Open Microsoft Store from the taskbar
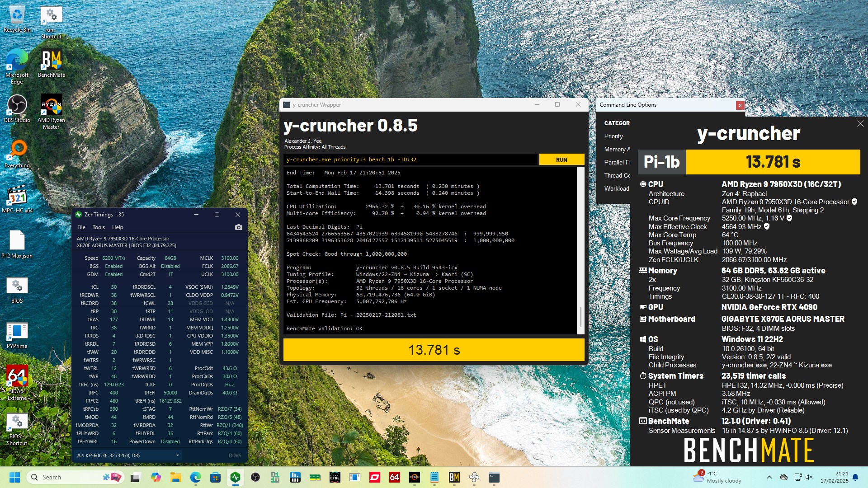The width and height of the screenshot is (868, 488). [215, 477]
